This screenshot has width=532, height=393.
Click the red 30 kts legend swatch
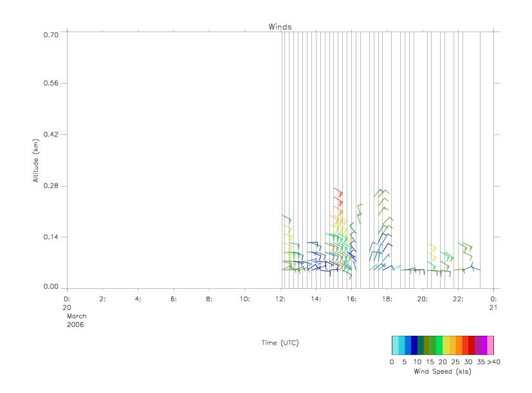pyautogui.click(x=472, y=345)
